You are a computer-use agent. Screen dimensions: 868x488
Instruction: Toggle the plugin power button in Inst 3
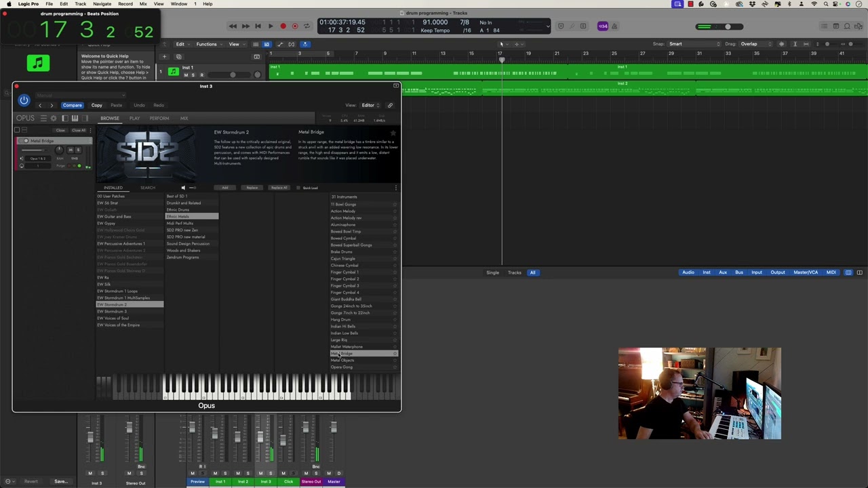click(24, 101)
